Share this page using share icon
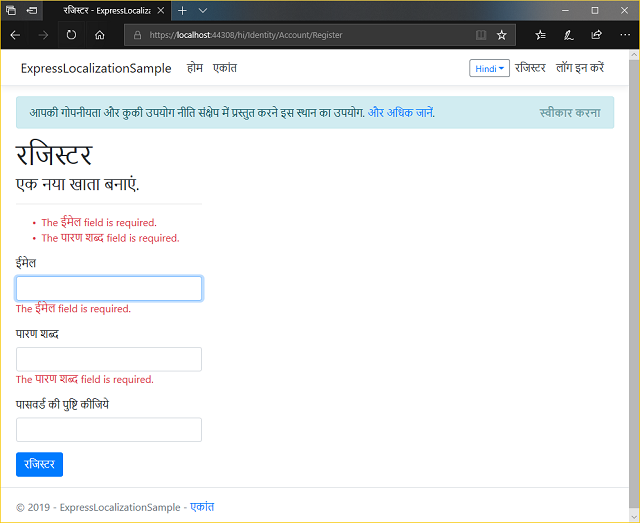The width and height of the screenshot is (640, 523). coord(596,34)
